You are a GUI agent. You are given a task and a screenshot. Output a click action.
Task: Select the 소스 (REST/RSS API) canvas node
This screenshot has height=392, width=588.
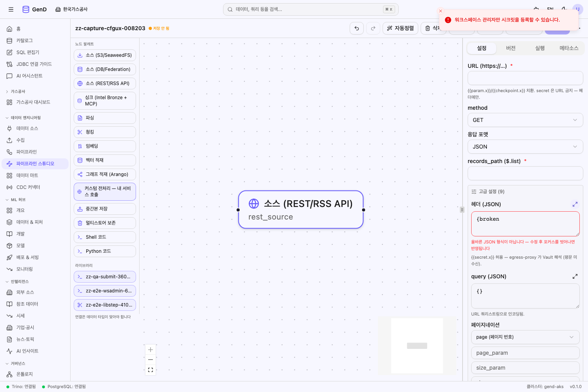pos(301,210)
